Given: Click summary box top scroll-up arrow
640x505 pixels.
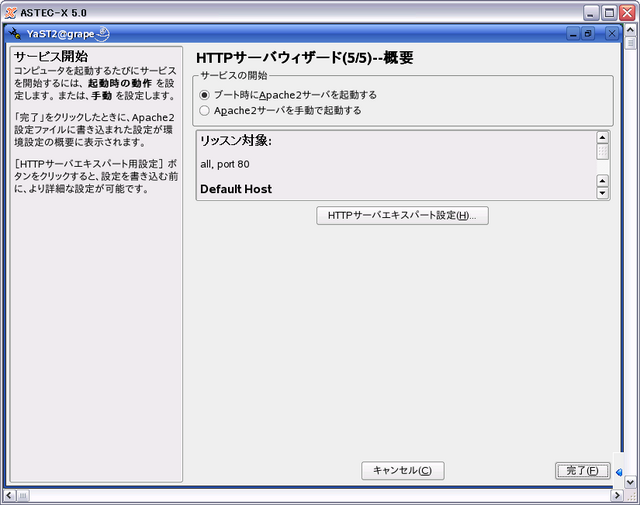Looking at the screenshot, I should pos(602,138).
